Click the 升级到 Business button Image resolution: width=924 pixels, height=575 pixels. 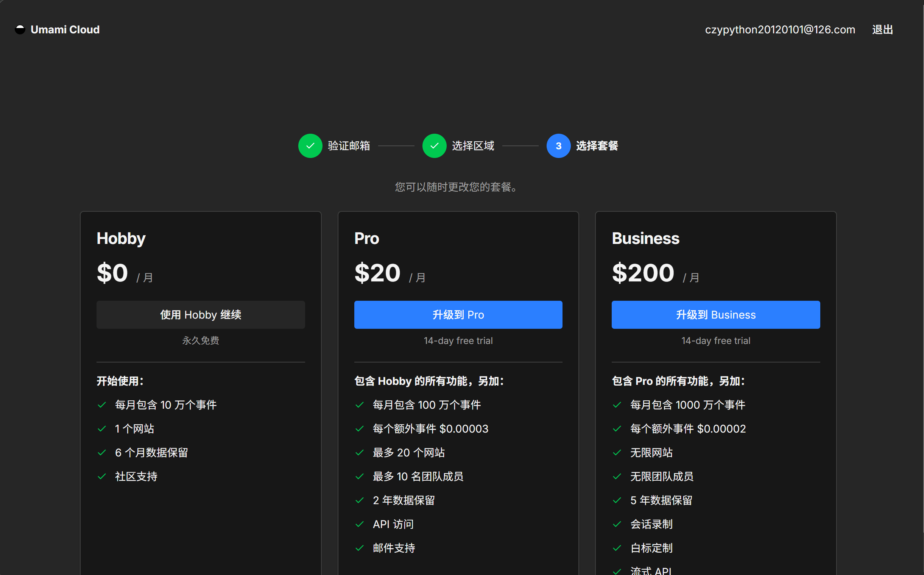pos(716,315)
